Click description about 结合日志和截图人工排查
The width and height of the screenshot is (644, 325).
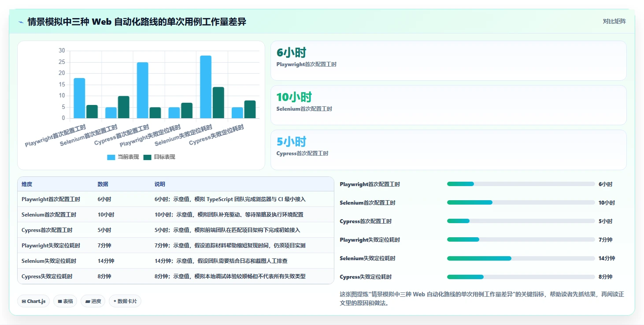(221, 261)
